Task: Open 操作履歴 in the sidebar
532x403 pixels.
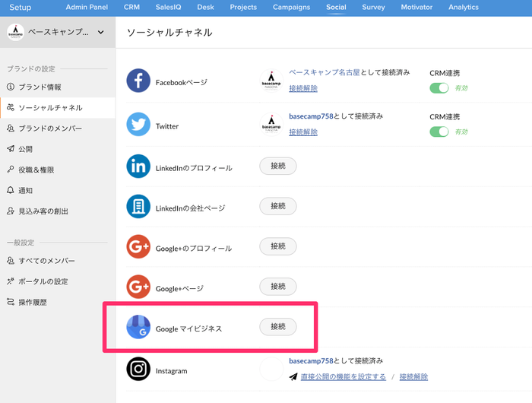Action: pyautogui.click(x=32, y=302)
